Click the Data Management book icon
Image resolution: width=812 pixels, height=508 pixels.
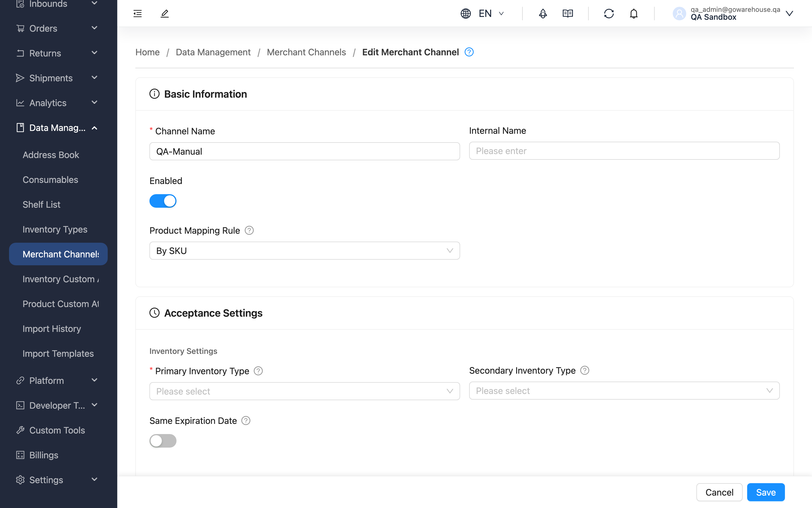(x=20, y=128)
